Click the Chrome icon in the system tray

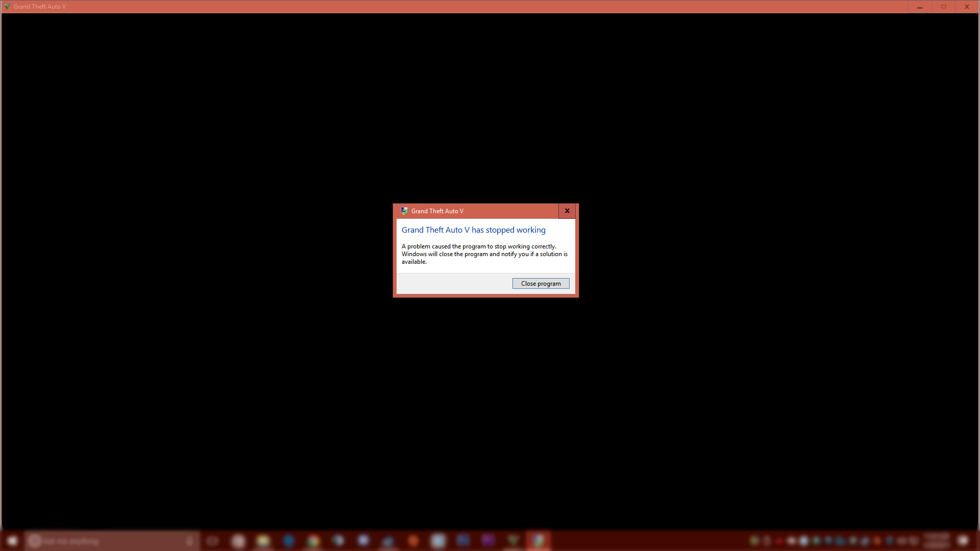754,541
